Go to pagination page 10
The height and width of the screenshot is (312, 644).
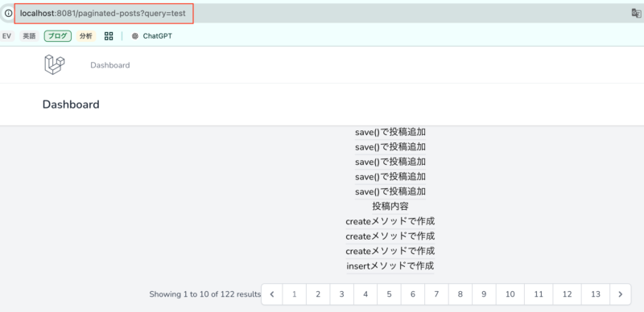point(510,294)
